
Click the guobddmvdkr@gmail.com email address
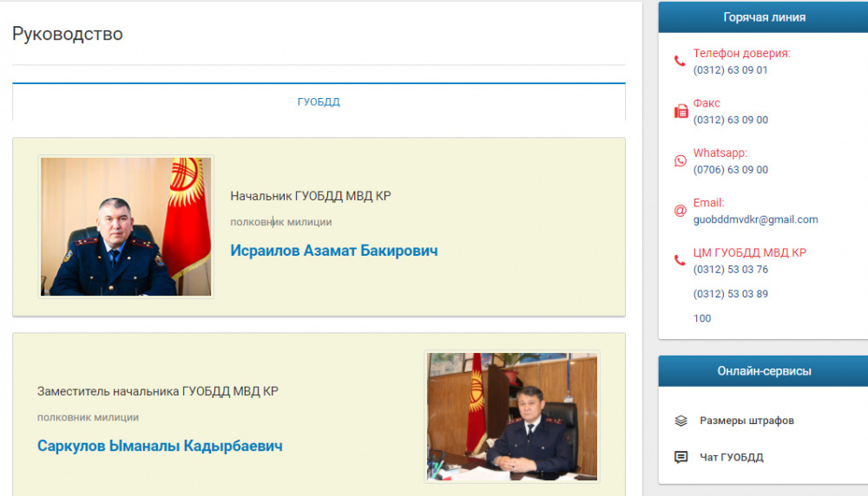756,219
